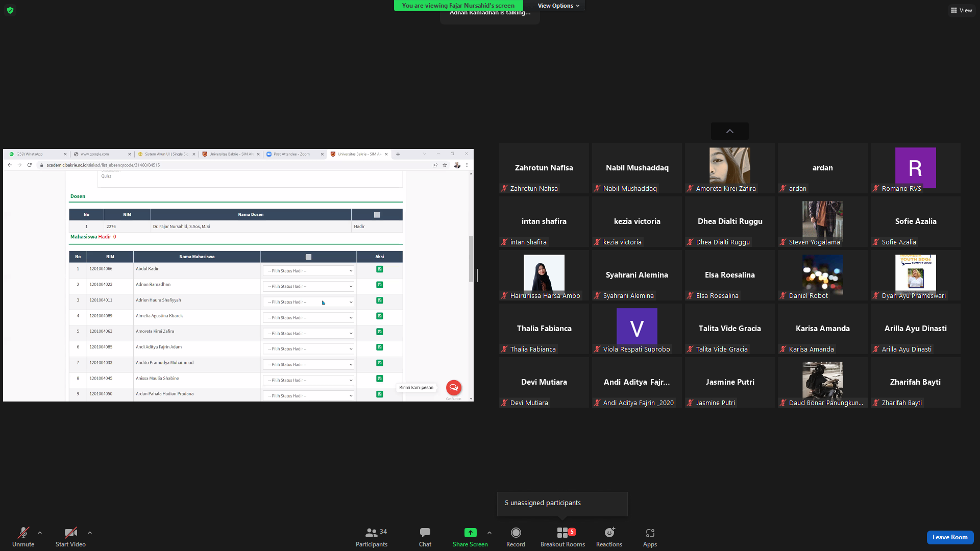Expand View Options dropdown
Image resolution: width=980 pixels, height=551 pixels.
tap(558, 6)
